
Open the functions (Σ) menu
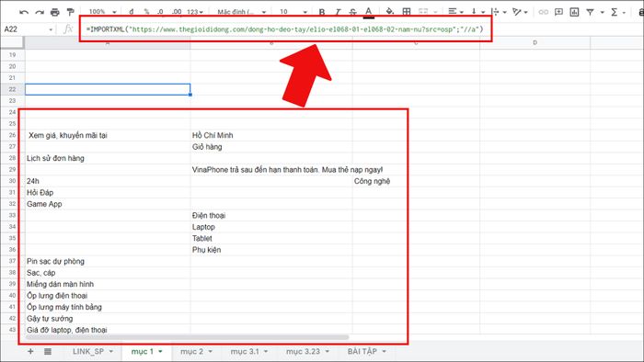[x=617, y=12]
